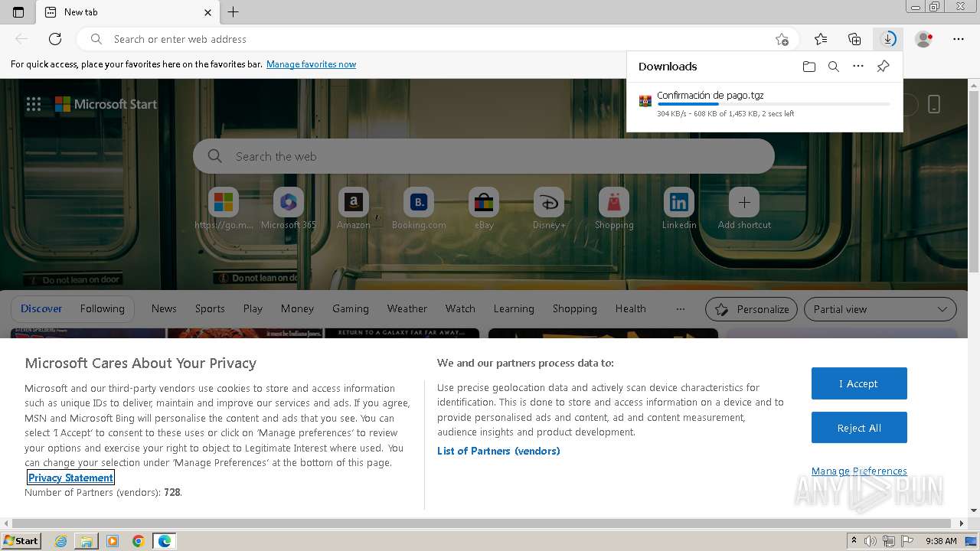980x551 pixels.
Task: Open the Weather category
Action: coord(407,308)
